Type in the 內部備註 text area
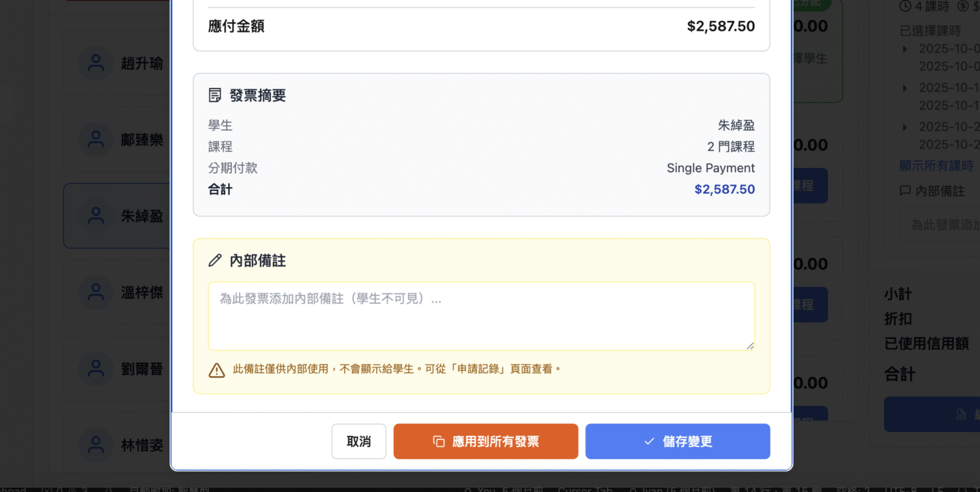Image resolution: width=980 pixels, height=492 pixels. tap(481, 316)
